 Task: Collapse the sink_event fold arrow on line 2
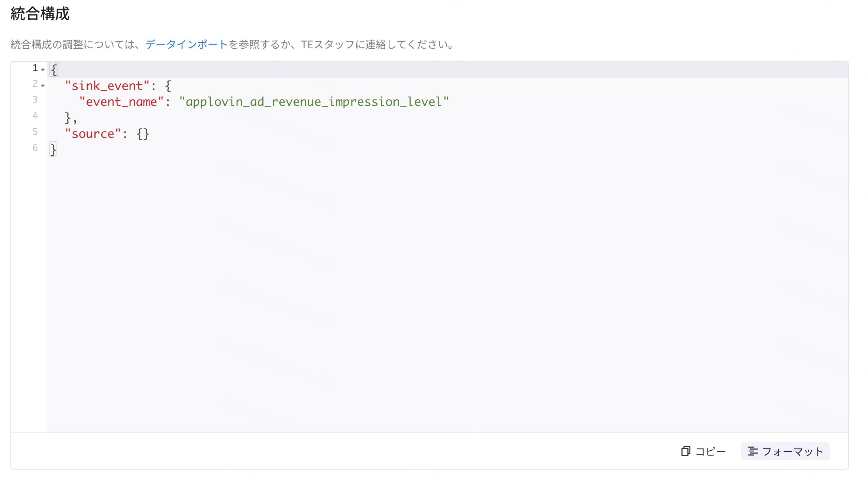(x=43, y=86)
